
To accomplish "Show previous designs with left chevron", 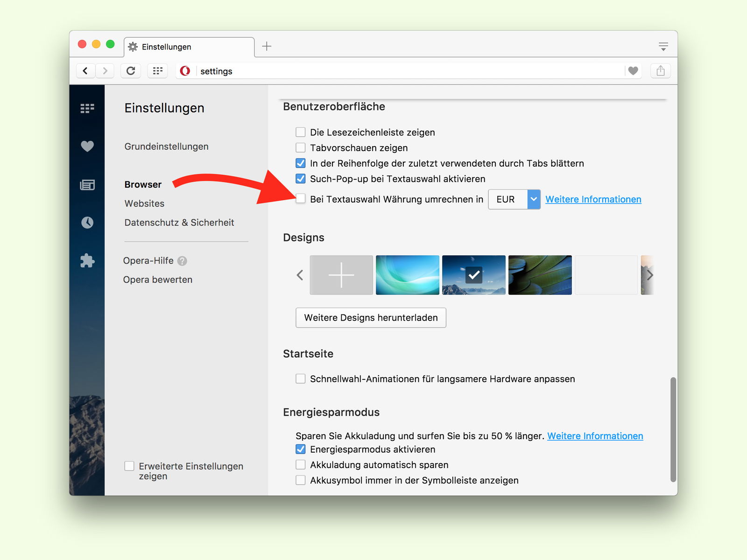I will pos(300,275).
